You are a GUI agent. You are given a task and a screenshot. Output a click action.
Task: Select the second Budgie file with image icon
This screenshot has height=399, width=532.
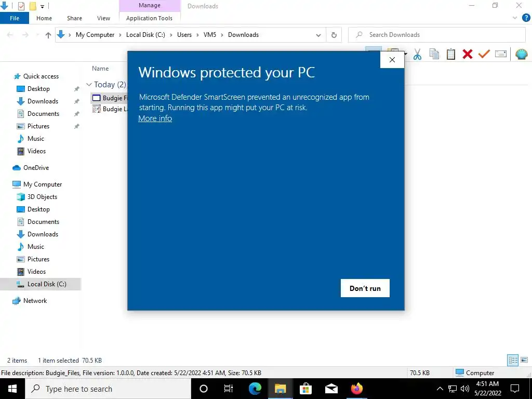pyautogui.click(x=110, y=109)
